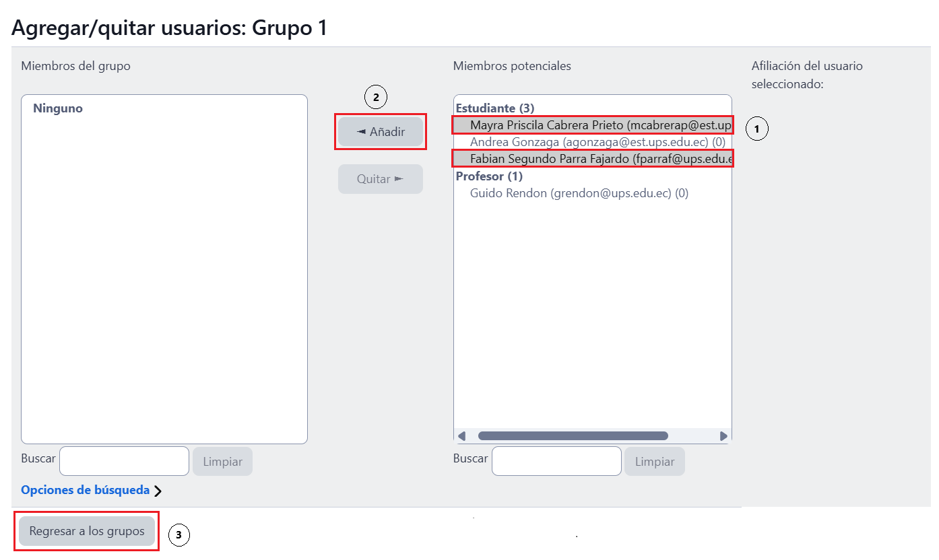Select Mayra Priscila Cabrera Prieto in potential members
The image size is (939, 560).
coord(593,125)
